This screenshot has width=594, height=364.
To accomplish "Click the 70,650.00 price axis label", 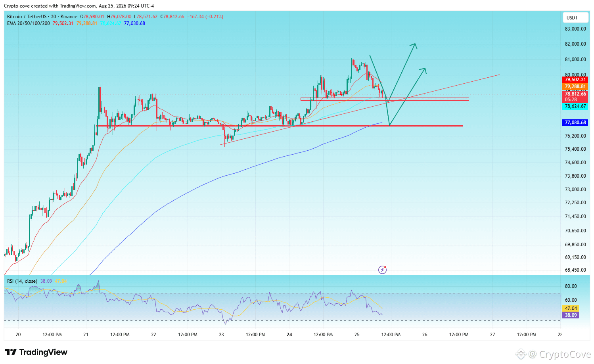I will click(575, 231).
